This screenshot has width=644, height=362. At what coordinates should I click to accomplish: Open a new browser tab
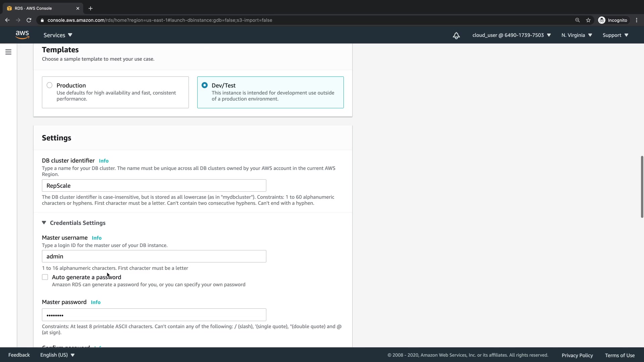coord(91,8)
